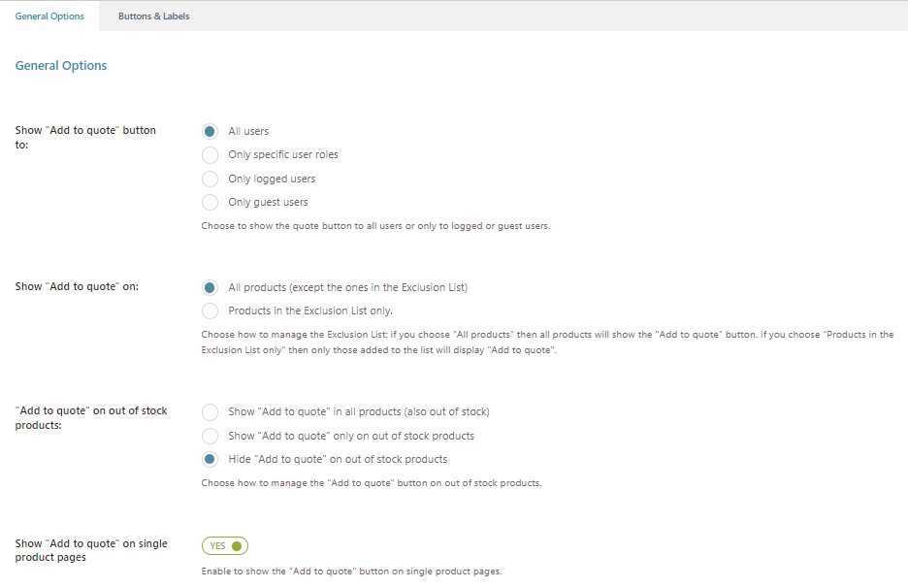This screenshot has width=908, height=588.
Task: Switch to the Buttons & Labels tab
Action: [x=153, y=16]
